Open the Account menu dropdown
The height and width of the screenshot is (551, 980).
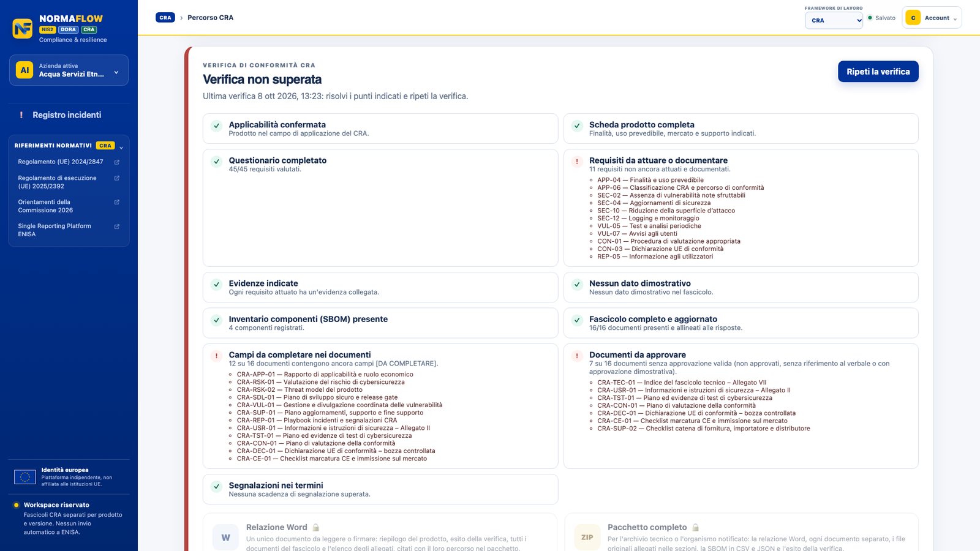932,18
